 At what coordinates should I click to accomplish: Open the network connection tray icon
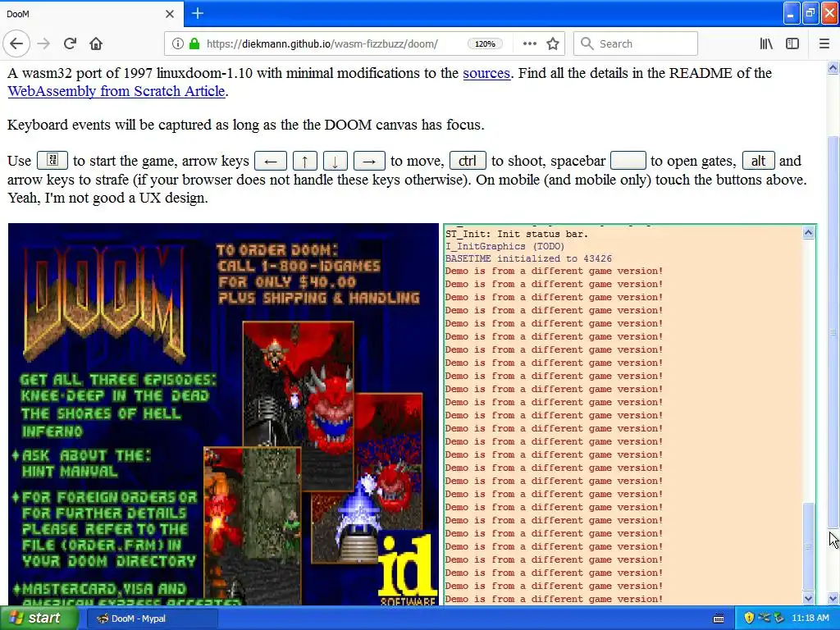pyautogui.click(x=765, y=619)
